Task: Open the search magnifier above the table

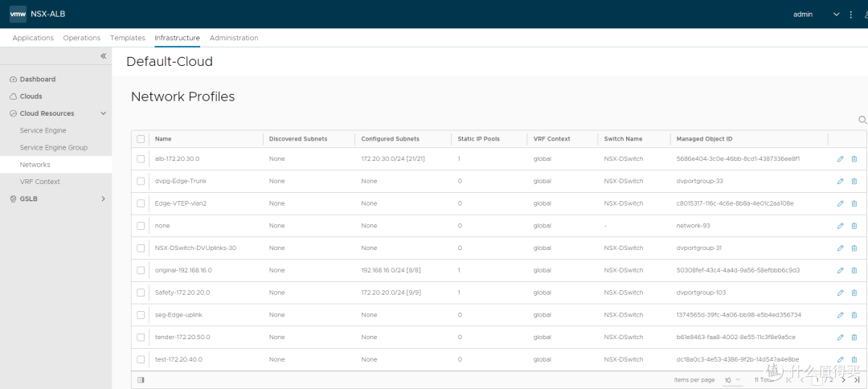Action: pos(862,120)
